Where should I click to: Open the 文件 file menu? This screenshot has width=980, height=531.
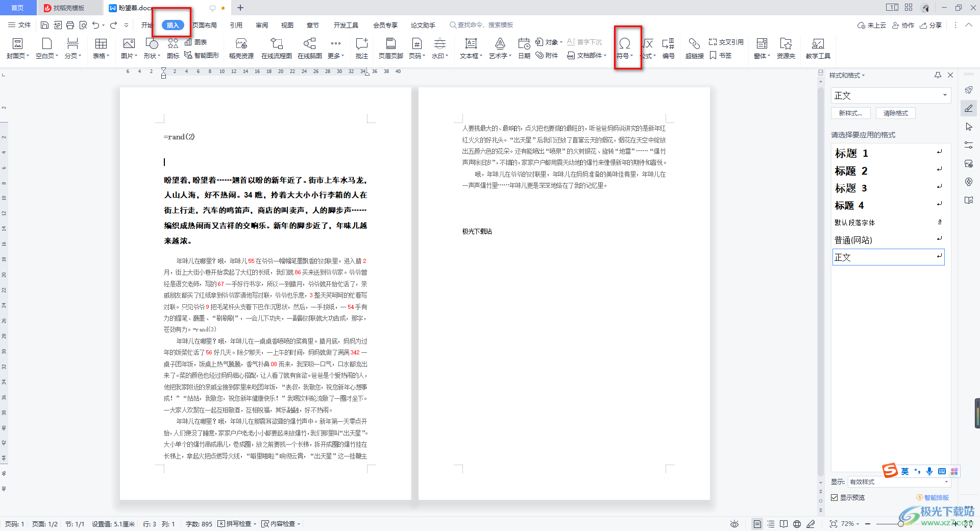coord(19,25)
